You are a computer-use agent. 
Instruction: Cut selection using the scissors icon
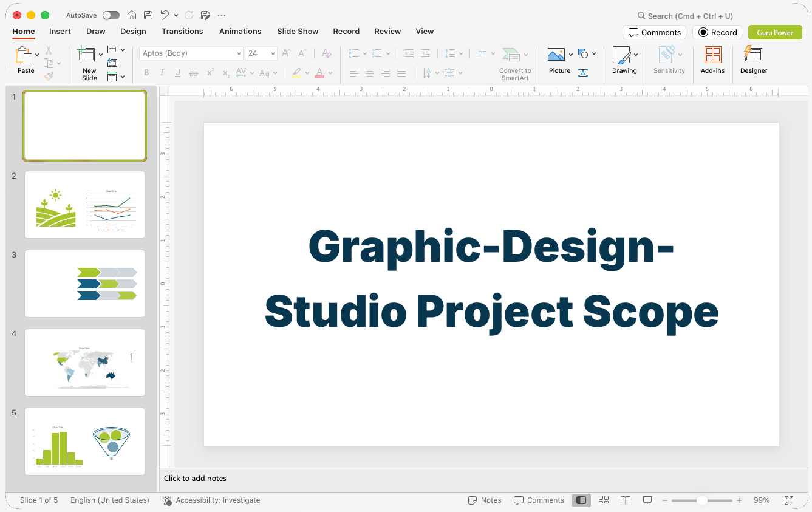(x=49, y=50)
